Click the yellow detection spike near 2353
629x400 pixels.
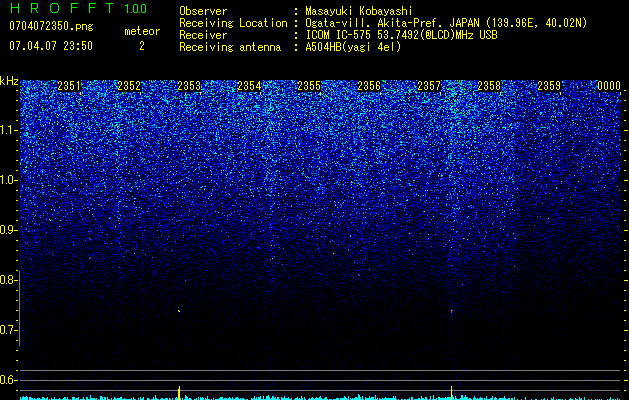coord(179,393)
